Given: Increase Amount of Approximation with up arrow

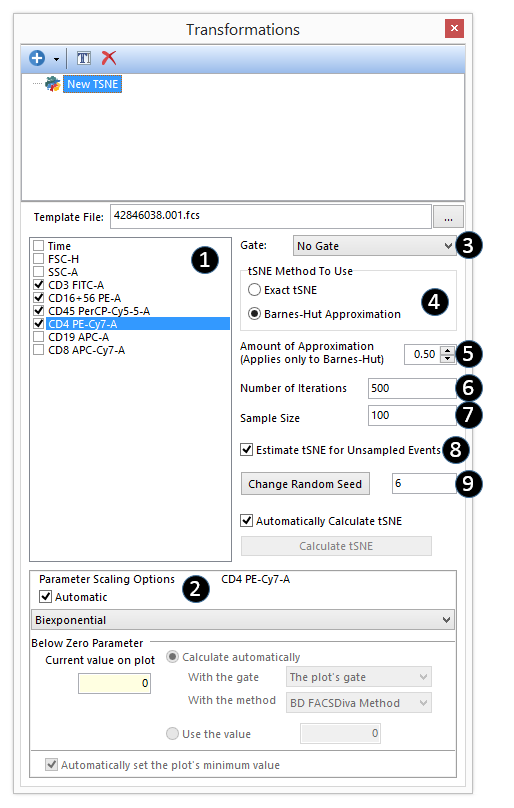Looking at the screenshot, I should 447,350.
